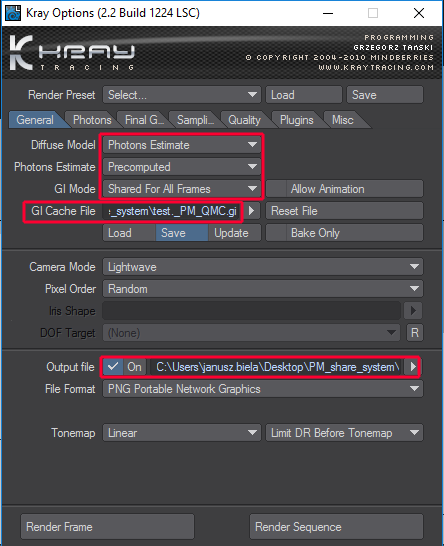
Task: Minimize the Kray Options window
Action: (x=328, y=13)
